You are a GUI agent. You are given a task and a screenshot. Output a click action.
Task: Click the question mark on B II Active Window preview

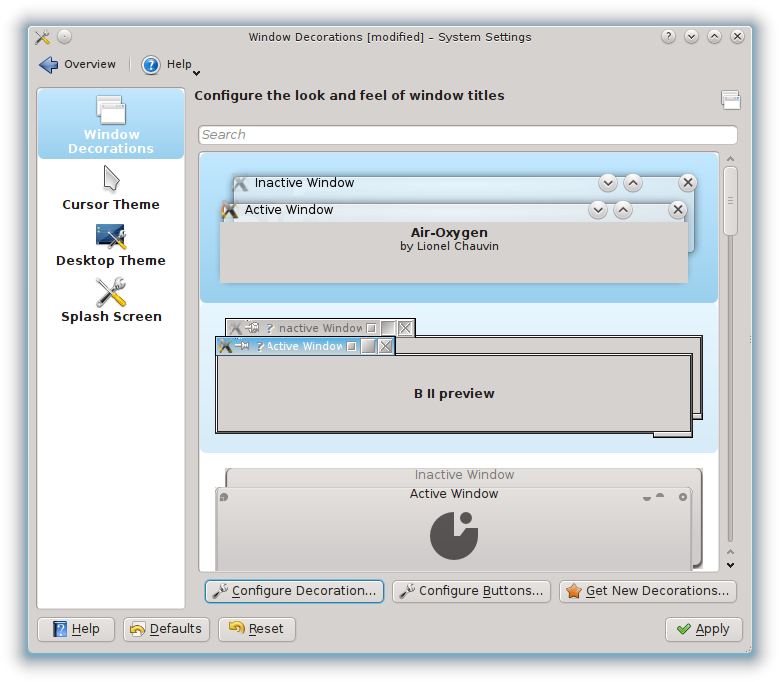click(x=260, y=346)
